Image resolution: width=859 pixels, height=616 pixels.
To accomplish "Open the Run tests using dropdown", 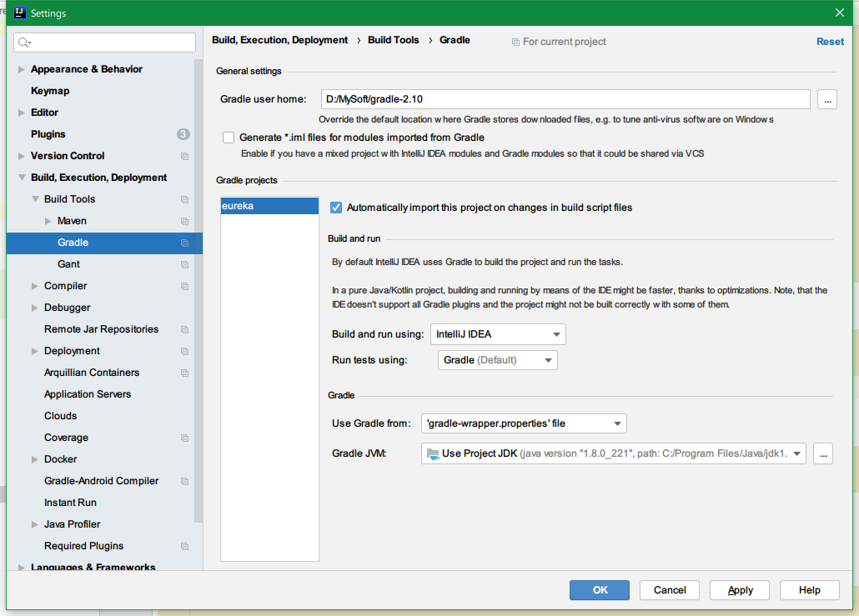I will pos(497,360).
